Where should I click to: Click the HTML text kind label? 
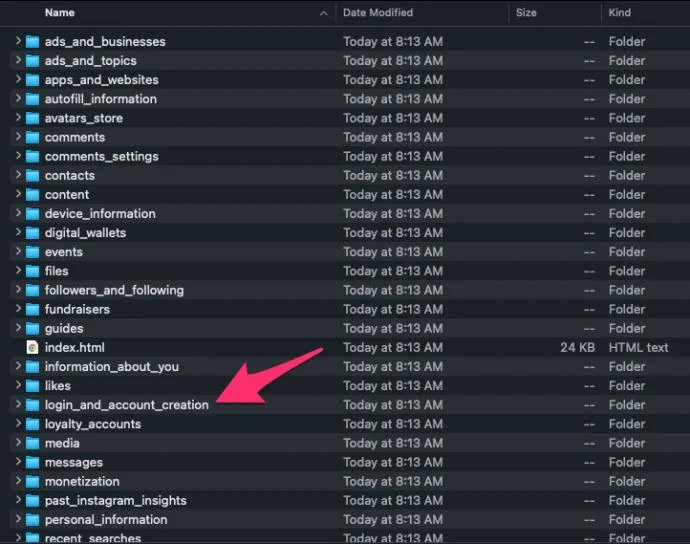pos(639,348)
